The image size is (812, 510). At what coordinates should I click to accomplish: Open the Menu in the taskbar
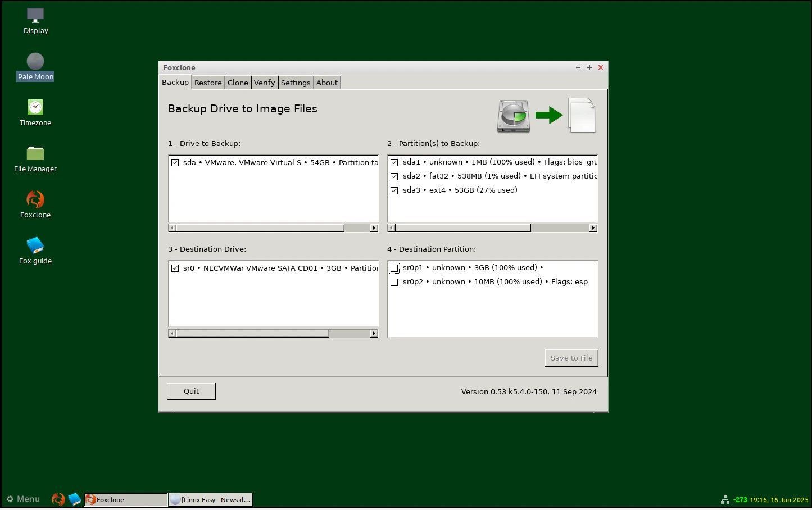tap(23, 499)
